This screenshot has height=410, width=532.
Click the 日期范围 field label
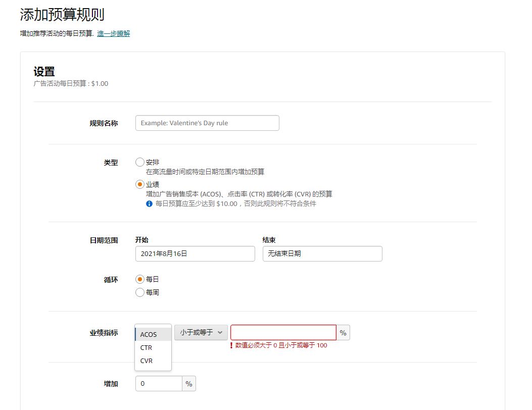(x=104, y=240)
